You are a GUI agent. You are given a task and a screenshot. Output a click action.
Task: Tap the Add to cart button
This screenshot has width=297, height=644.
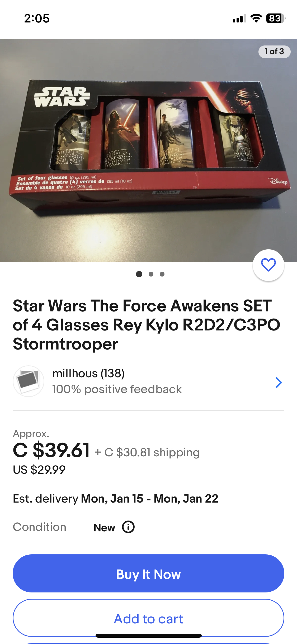[x=148, y=618]
